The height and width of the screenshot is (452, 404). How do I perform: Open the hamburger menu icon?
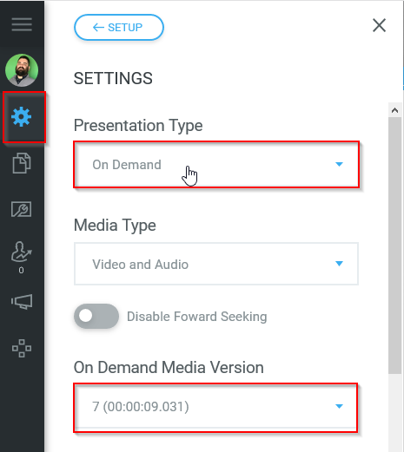point(22,25)
